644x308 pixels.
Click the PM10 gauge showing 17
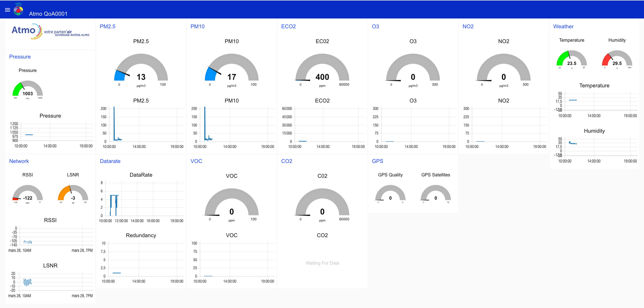coord(232,70)
